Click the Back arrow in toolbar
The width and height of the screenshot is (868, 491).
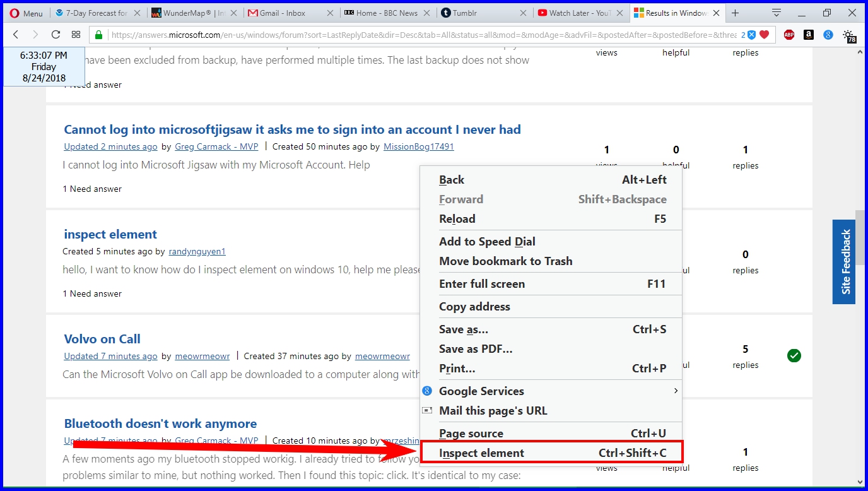click(16, 35)
